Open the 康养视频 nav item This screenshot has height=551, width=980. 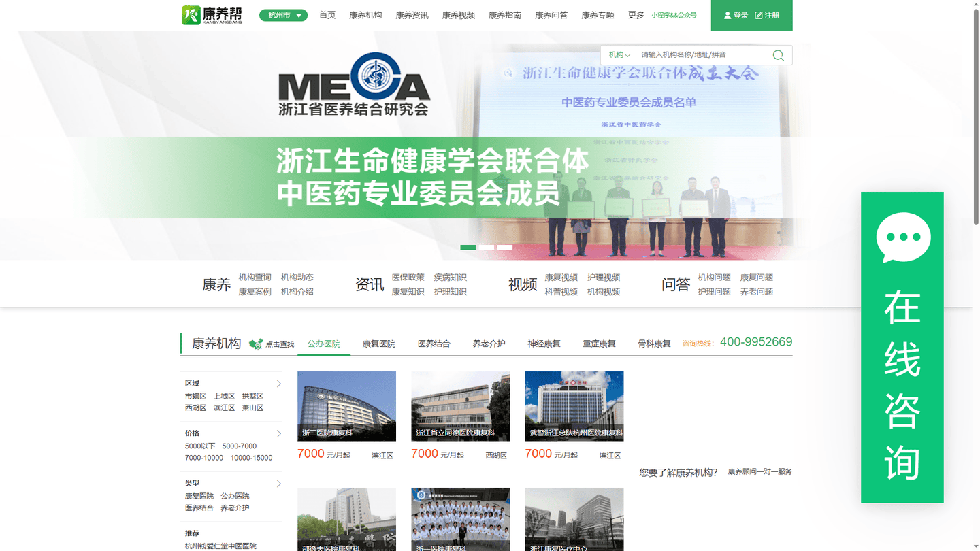tap(459, 15)
